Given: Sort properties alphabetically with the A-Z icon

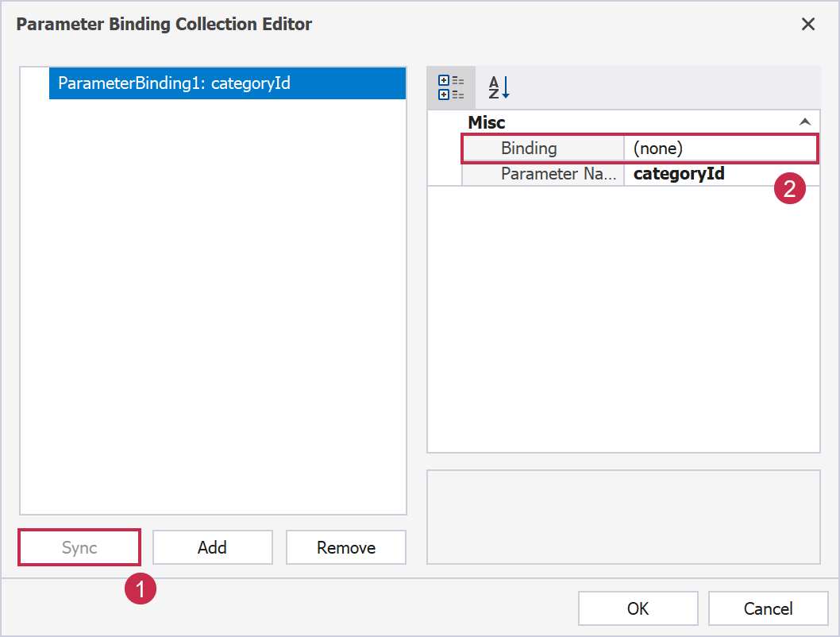Looking at the screenshot, I should (x=499, y=87).
